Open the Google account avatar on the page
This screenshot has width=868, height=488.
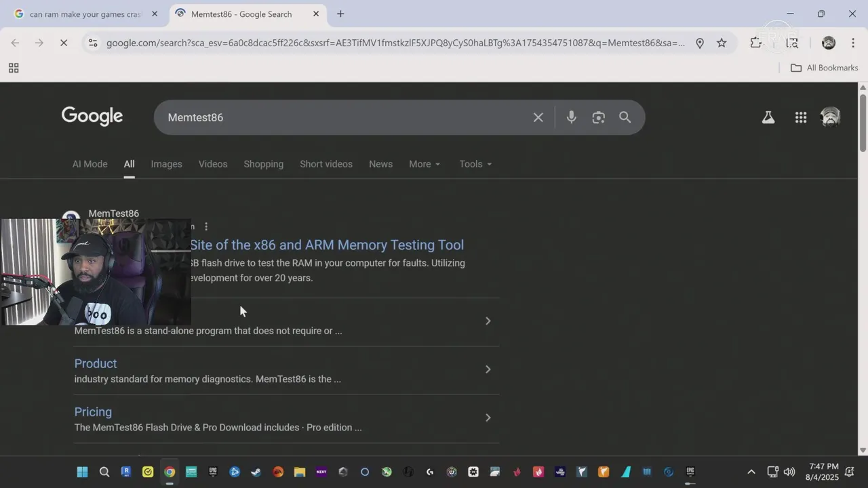(x=830, y=117)
